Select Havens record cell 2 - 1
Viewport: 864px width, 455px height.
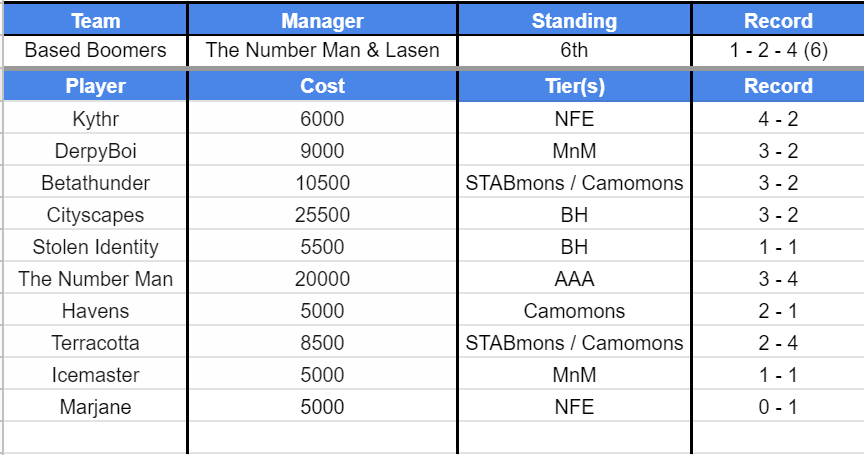click(778, 310)
